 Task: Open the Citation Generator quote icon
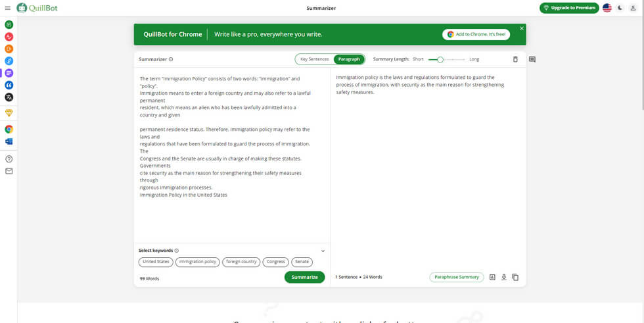click(9, 85)
